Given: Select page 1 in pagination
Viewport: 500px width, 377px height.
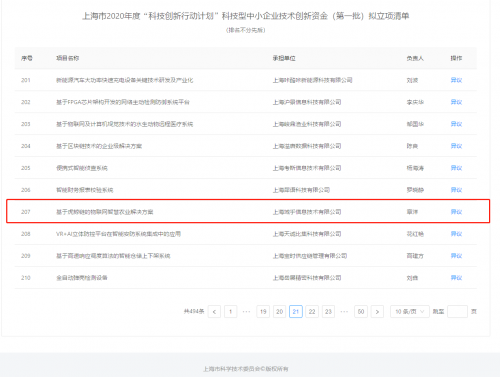Looking at the screenshot, I should pos(230,312).
